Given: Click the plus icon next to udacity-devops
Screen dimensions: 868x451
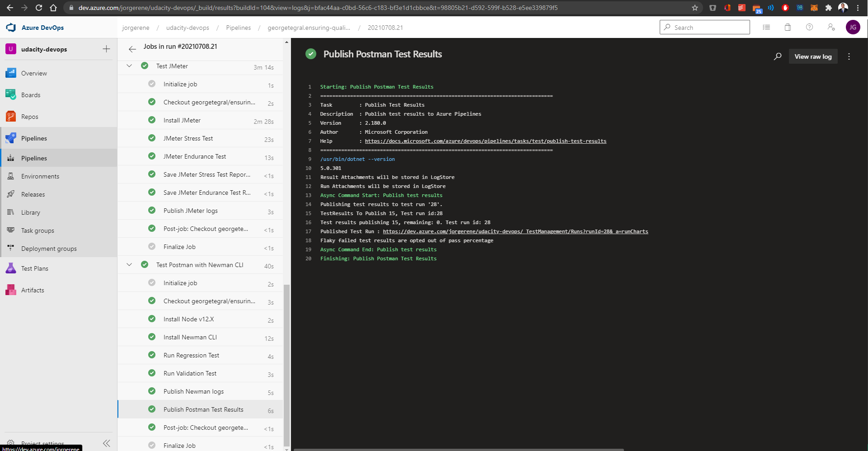Looking at the screenshot, I should tap(106, 49).
